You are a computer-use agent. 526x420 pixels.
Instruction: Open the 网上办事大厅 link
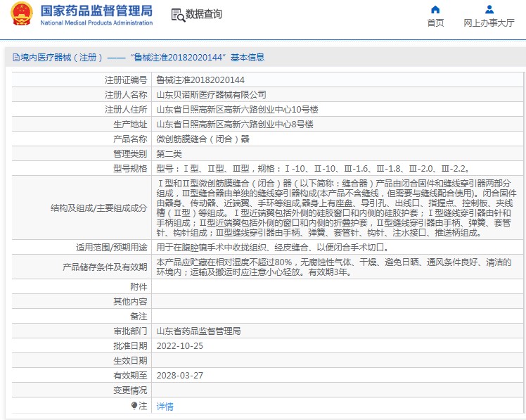[489, 23]
